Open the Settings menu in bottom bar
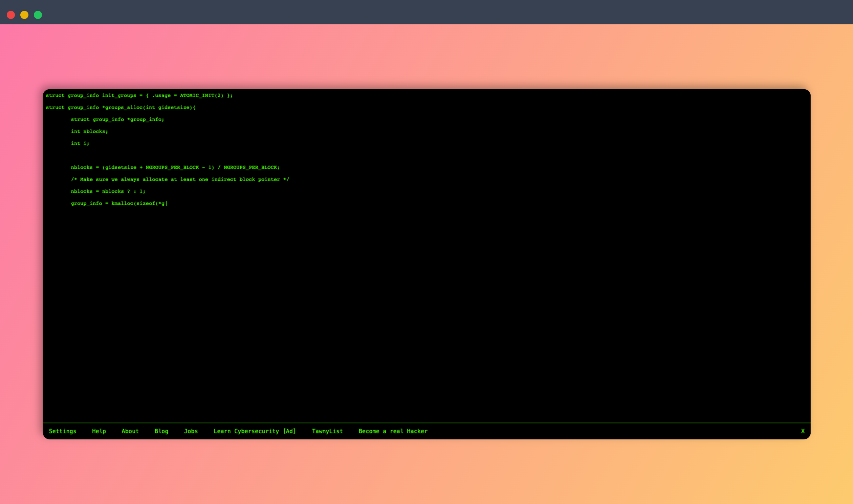The width and height of the screenshot is (853, 504). coord(63,431)
